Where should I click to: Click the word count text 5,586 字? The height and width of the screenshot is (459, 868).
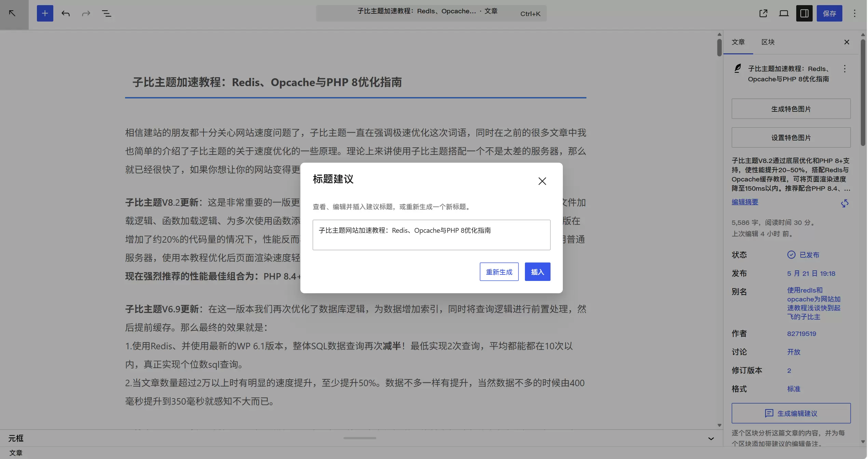(745, 222)
